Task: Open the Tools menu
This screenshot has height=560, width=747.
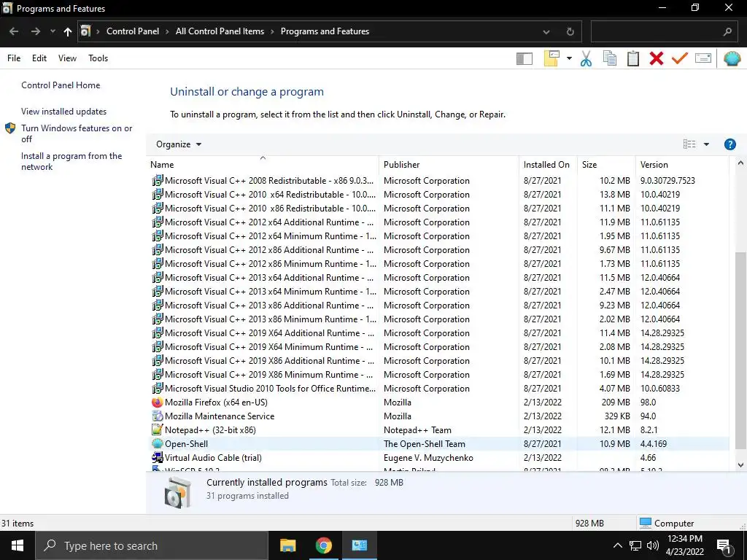Action: point(98,58)
